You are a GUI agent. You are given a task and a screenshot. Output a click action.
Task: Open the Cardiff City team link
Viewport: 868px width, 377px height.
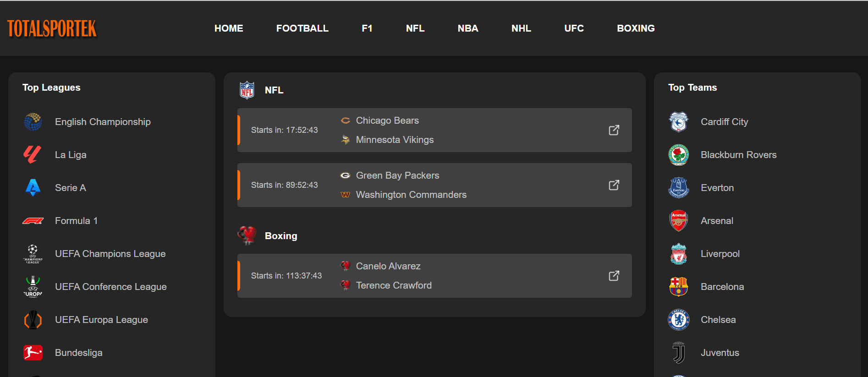[724, 122]
